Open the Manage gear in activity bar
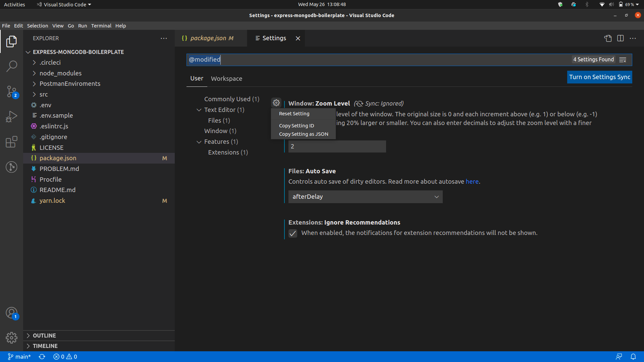644x362 pixels. (11, 338)
